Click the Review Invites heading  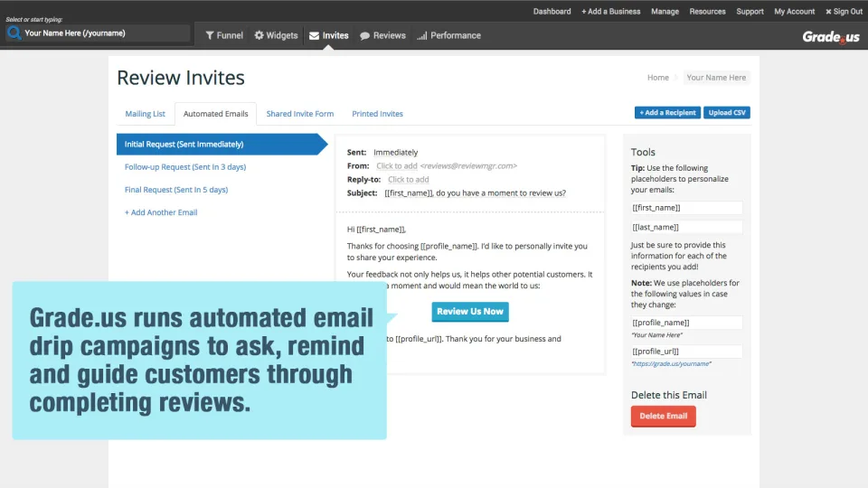(x=181, y=78)
